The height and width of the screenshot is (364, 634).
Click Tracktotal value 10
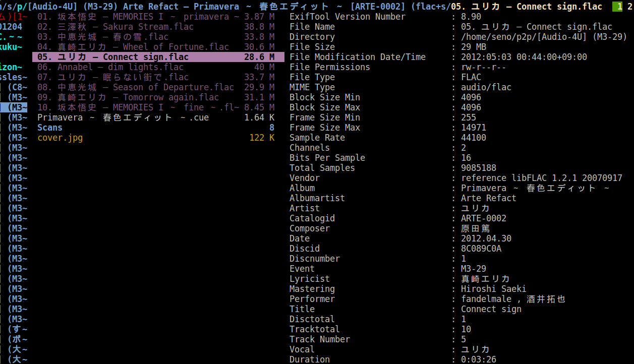click(466, 329)
